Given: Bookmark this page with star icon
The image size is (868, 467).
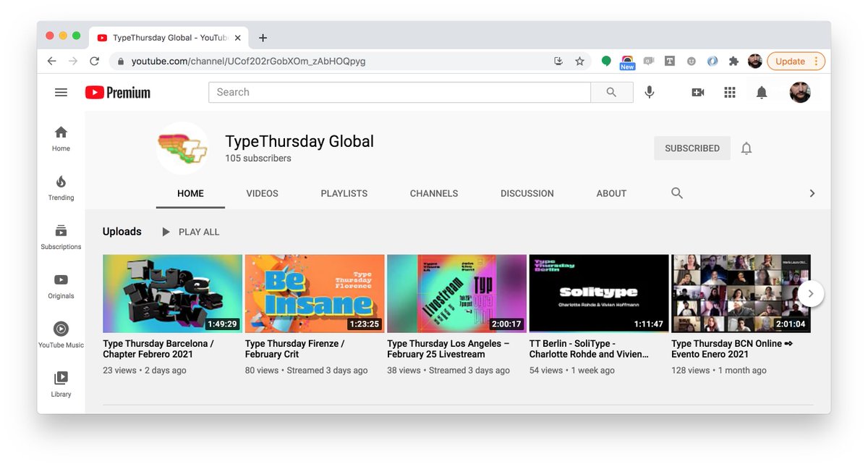Looking at the screenshot, I should point(579,62).
